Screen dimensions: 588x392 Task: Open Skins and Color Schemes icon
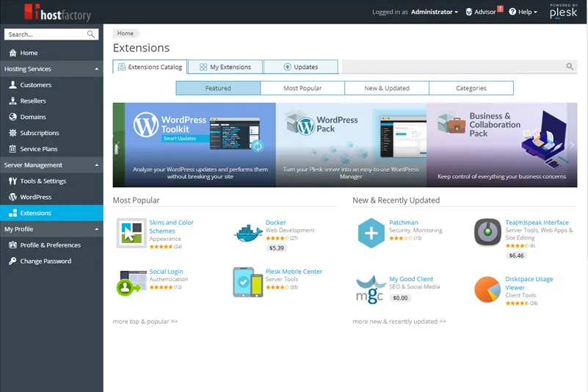pyautogui.click(x=131, y=233)
